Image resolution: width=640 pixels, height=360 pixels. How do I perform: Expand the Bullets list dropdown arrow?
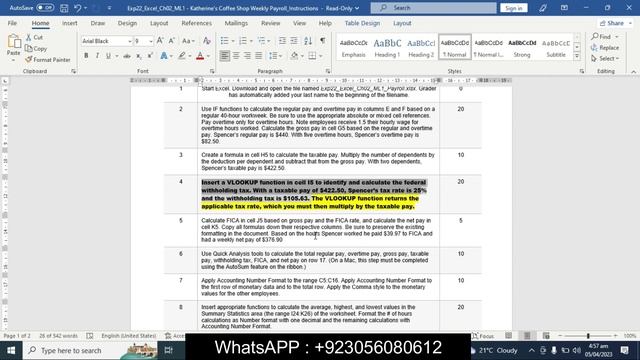click(x=233, y=41)
